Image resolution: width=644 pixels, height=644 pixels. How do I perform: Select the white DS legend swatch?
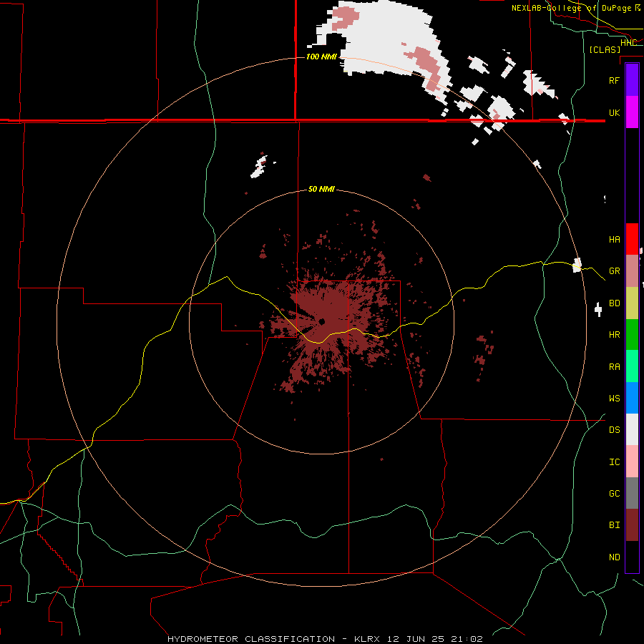click(x=632, y=429)
